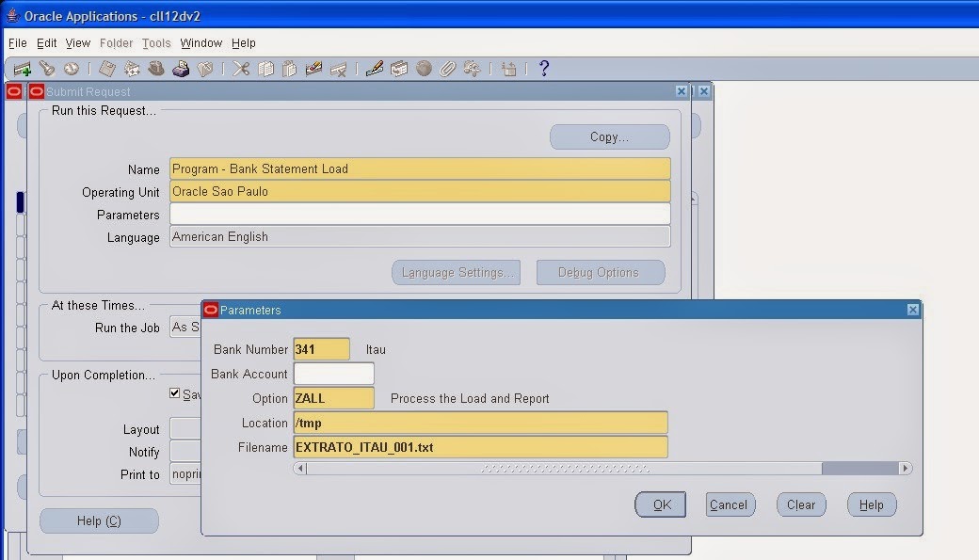
Task: Click the New toolbar icon
Action: (23, 68)
